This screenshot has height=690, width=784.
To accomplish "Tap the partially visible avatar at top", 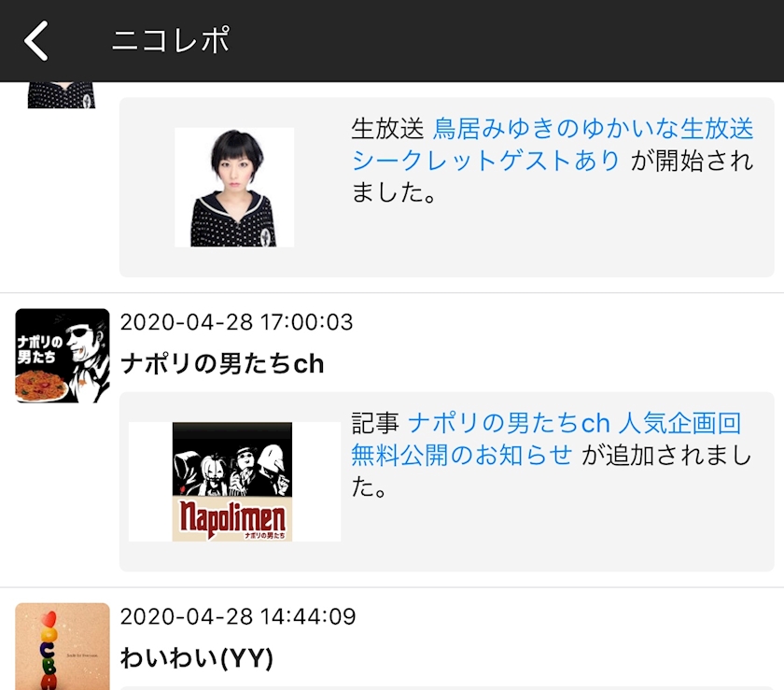I will coord(62,95).
